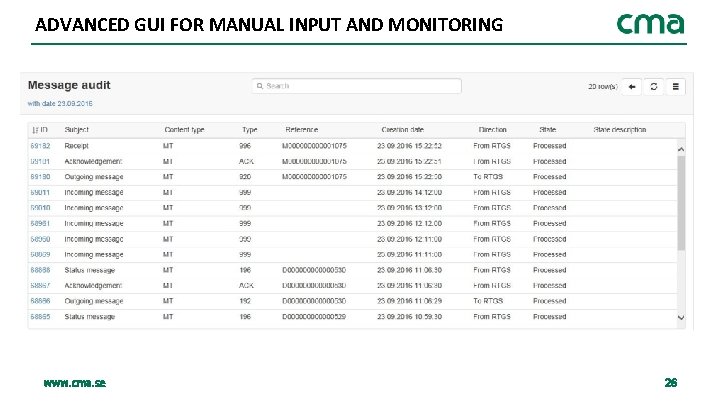Click the search magnifier icon
Image resolution: width=720 pixels, height=405 pixels.
pos(260,86)
